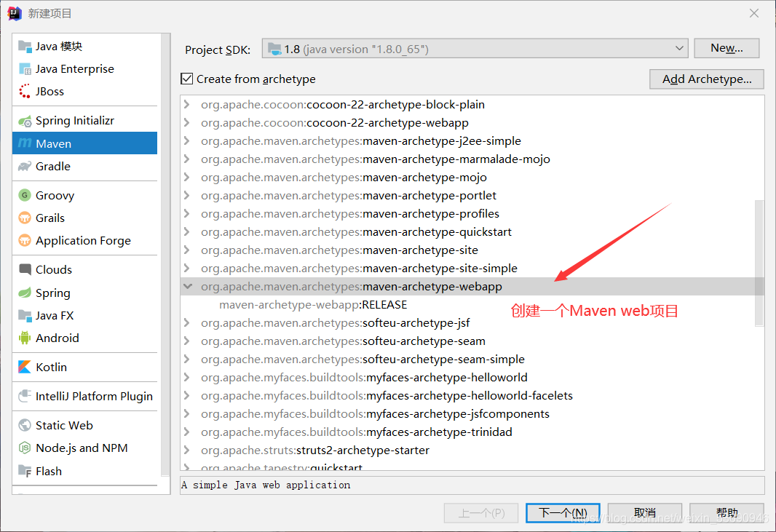Click the Grails orange icon
This screenshot has height=532, width=776.
click(25, 218)
